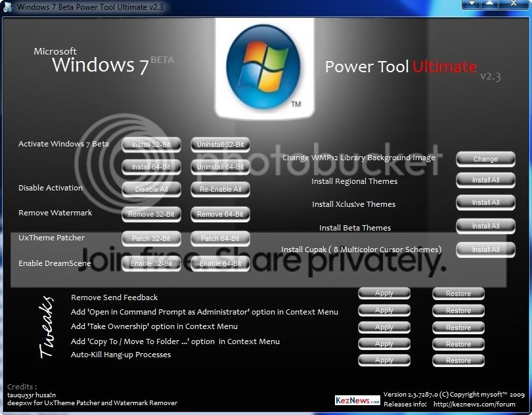Image resolution: width=532 pixels, height=415 pixels.
Task: Click the KezNews logo badge
Action: (357, 401)
